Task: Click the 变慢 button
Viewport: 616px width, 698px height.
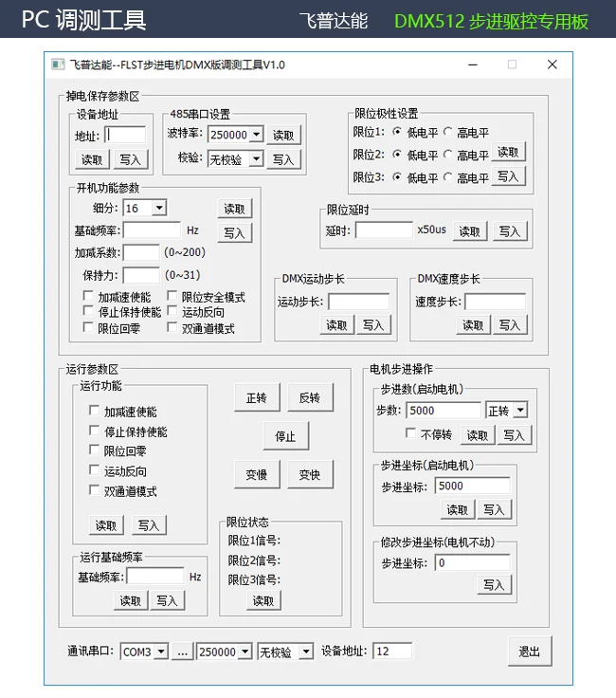Action: tap(257, 474)
